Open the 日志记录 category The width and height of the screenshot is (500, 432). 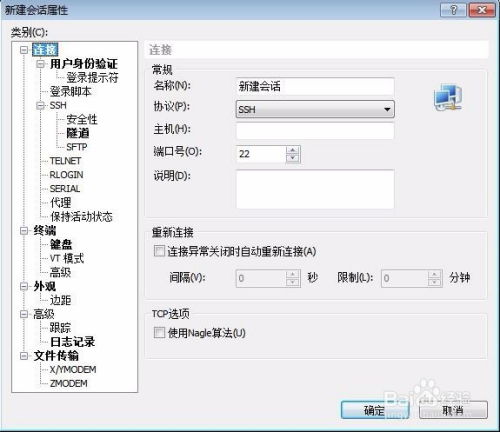[72, 341]
